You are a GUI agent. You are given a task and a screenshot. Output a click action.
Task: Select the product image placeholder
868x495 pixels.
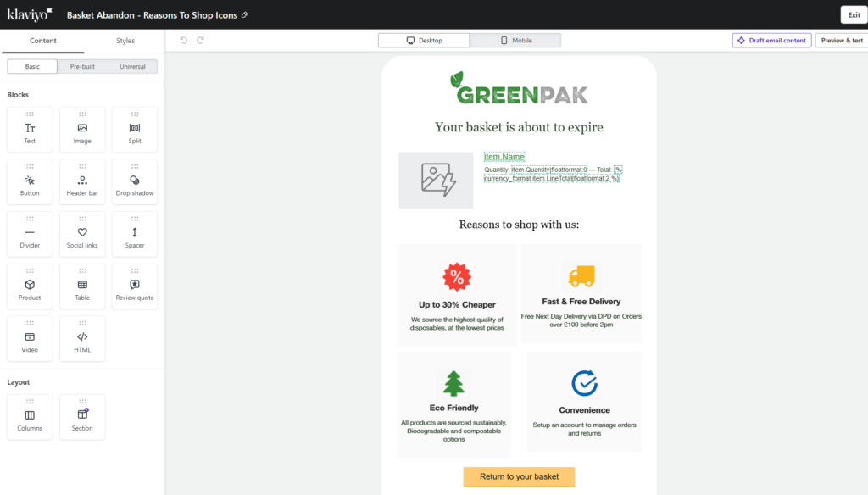[437, 181]
